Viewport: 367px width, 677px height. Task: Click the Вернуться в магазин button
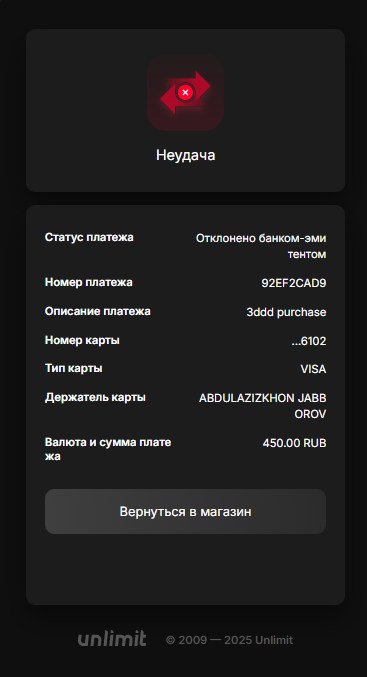tap(185, 512)
